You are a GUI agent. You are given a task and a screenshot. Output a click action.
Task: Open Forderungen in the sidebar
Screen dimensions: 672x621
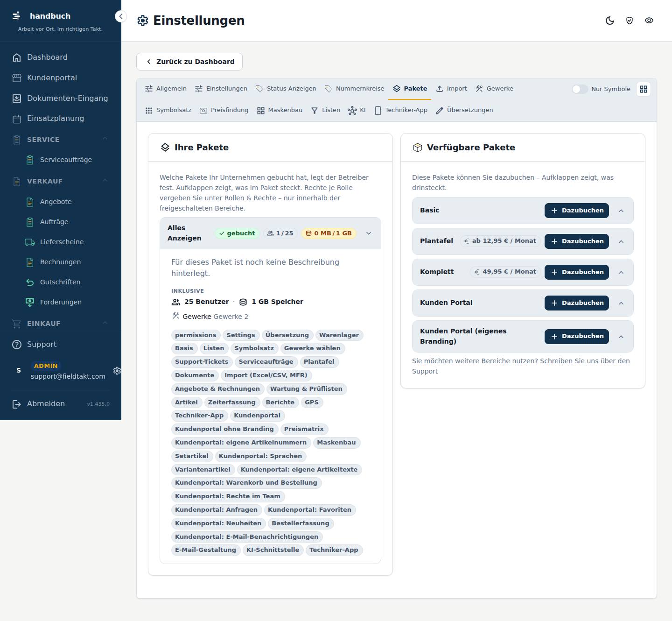click(x=61, y=302)
